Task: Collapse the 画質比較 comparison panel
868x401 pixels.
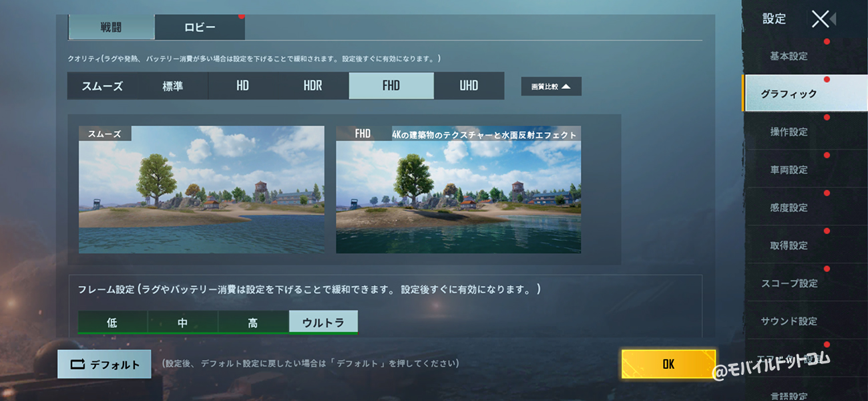Action: [x=552, y=86]
